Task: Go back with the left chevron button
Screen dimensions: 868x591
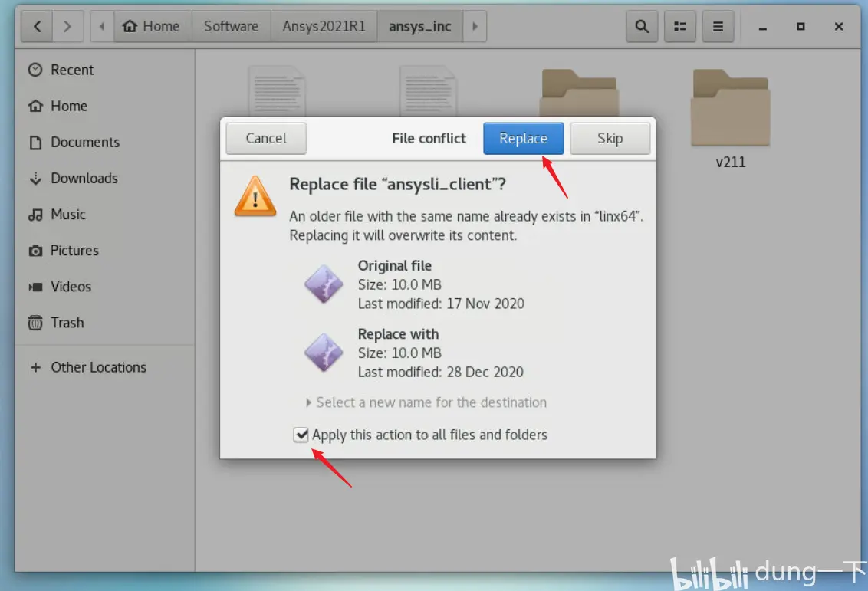Action: coord(37,26)
